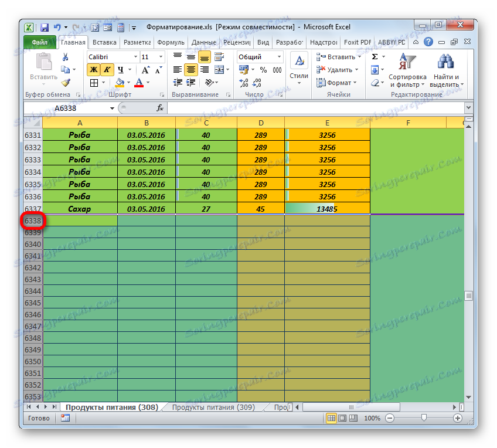
Task: Open the Файл tab
Action: pos(40,42)
